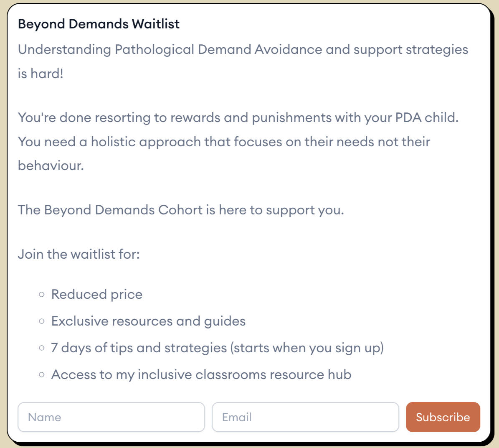Click the "Join the waitlist for:" text
Screen dimensions: 499x448
pos(79,254)
